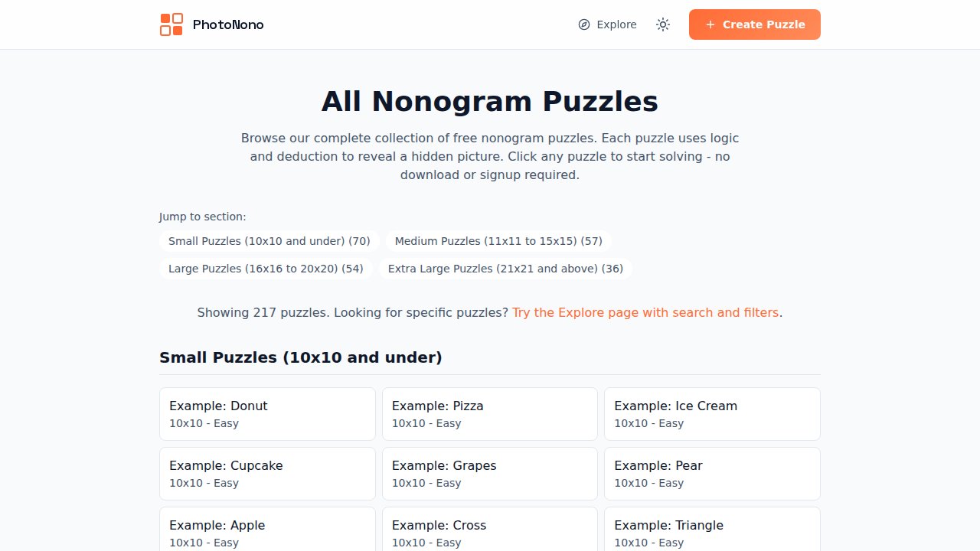Jump to Extra Large Puzzles section
Image resolution: width=980 pixels, height=551 pixels.
click(505, 269)
